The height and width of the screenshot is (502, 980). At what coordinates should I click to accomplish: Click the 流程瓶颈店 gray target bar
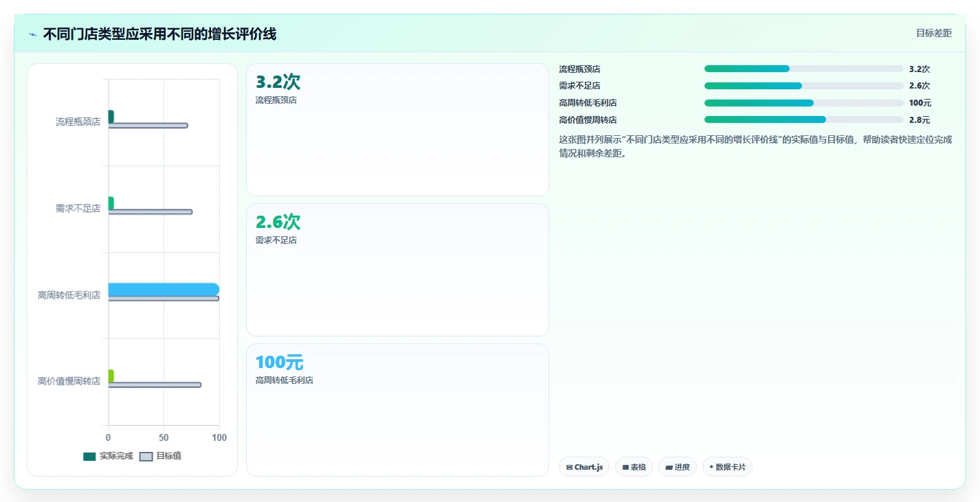tap(148, 126)
